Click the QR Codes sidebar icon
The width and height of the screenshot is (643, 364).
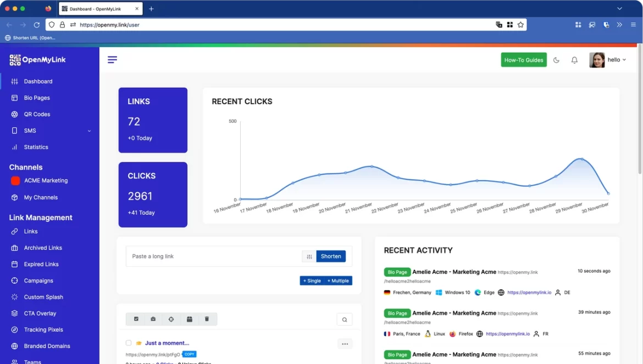click(x=14, y=114)
